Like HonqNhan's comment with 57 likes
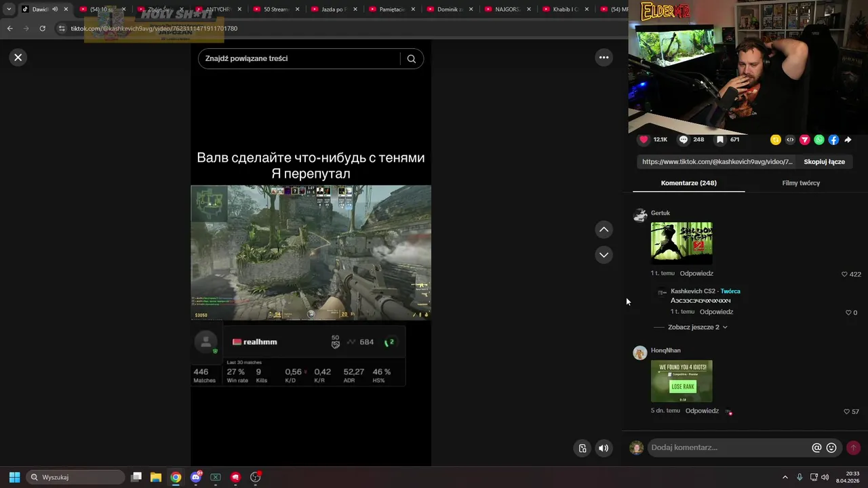 tap(846, 411)
